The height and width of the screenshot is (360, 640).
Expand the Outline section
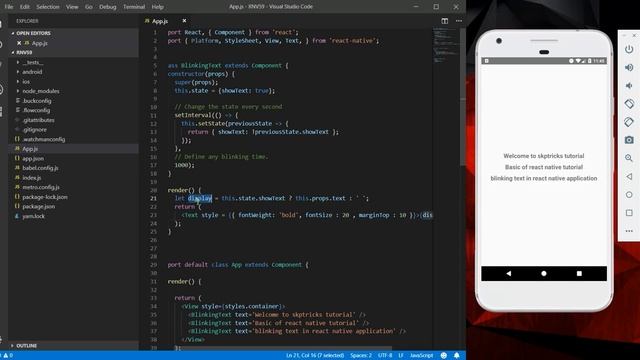point(27,346)
